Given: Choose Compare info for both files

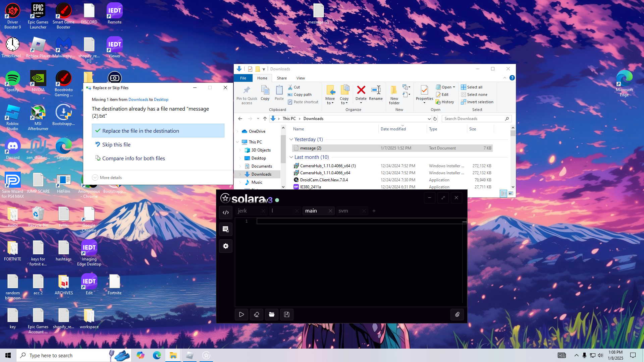Looking at the screenshot, I should click(x=133, y=158).
